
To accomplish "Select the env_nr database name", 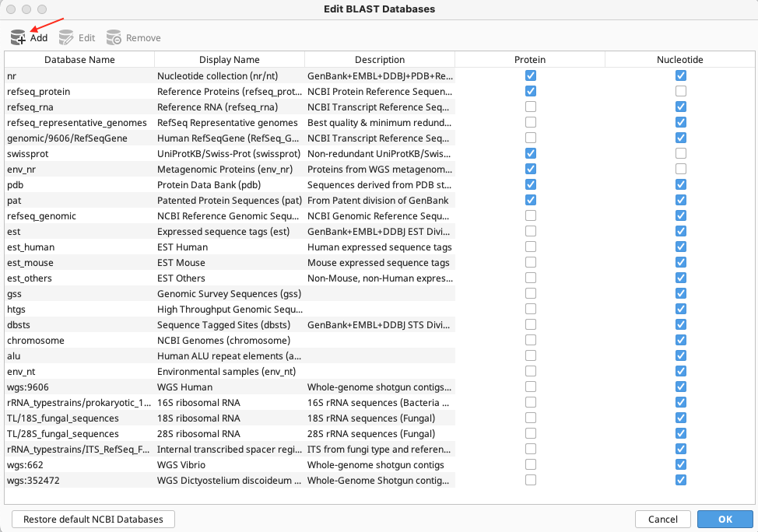I will (79, 169).
